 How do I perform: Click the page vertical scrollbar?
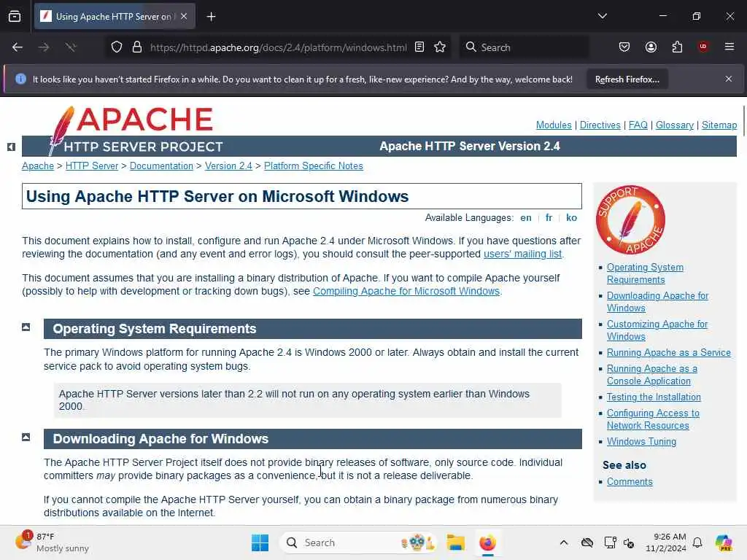pos(743,122)
